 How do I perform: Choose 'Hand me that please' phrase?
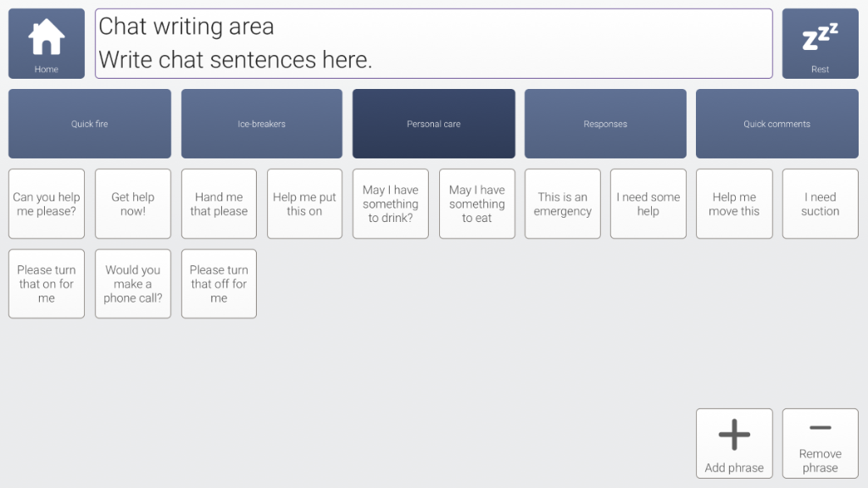click(219, 204)
